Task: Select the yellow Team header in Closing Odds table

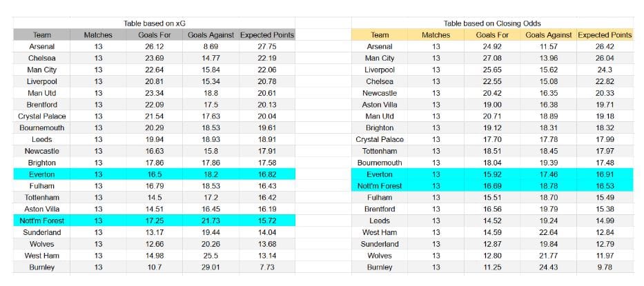Action: 380,35
